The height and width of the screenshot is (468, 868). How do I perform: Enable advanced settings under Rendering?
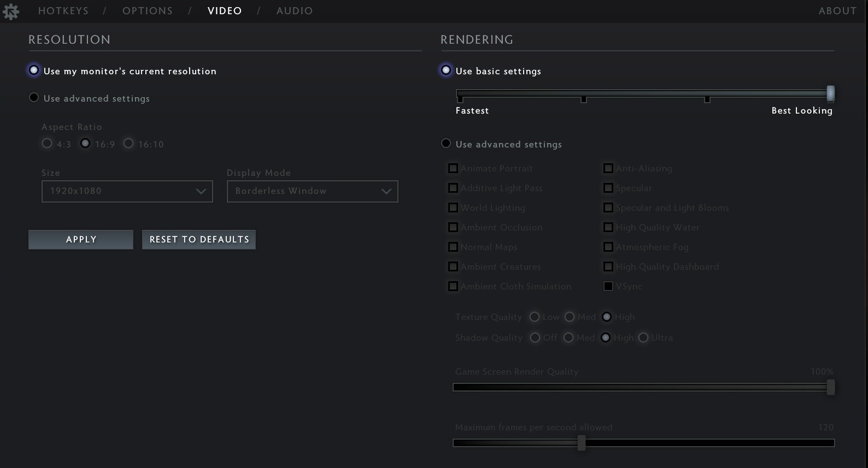pyautogui.click(x=446, y=144)
